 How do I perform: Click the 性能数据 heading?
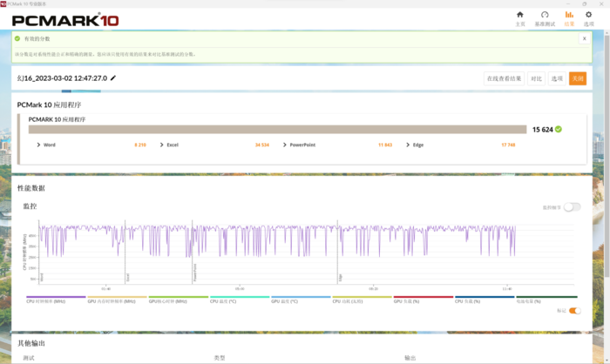tap(31, 188)
